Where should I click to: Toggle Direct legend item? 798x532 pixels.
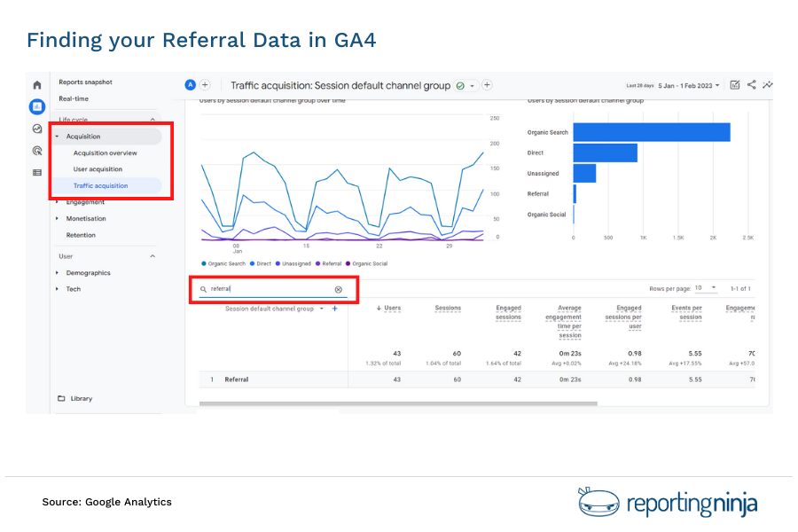pos(261,263)
